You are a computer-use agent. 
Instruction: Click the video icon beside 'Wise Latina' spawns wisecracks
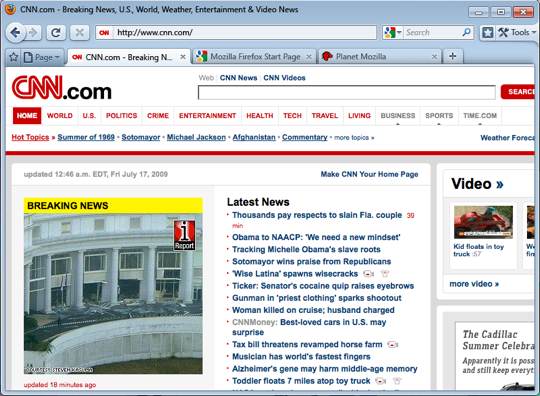(368, 274)
